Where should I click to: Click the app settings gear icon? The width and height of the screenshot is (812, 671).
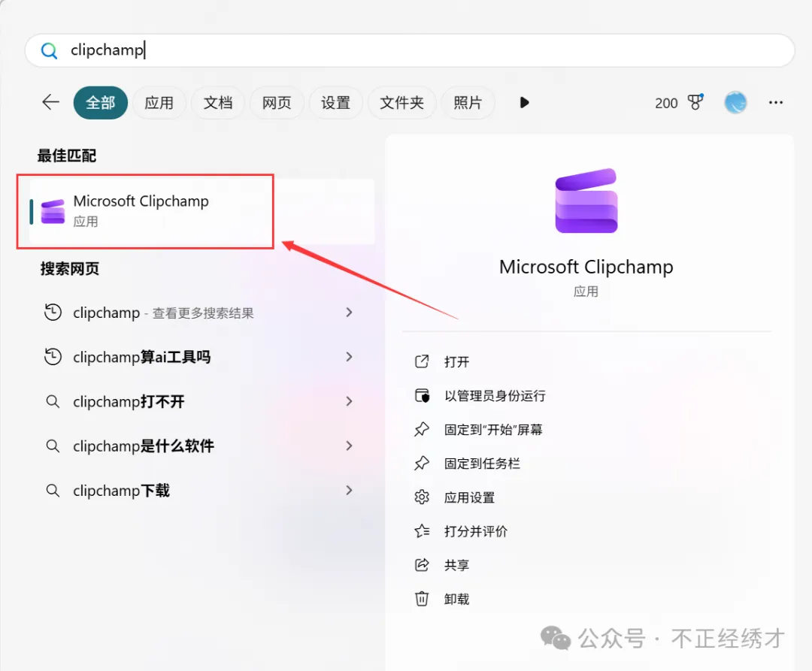click(422, 497)
